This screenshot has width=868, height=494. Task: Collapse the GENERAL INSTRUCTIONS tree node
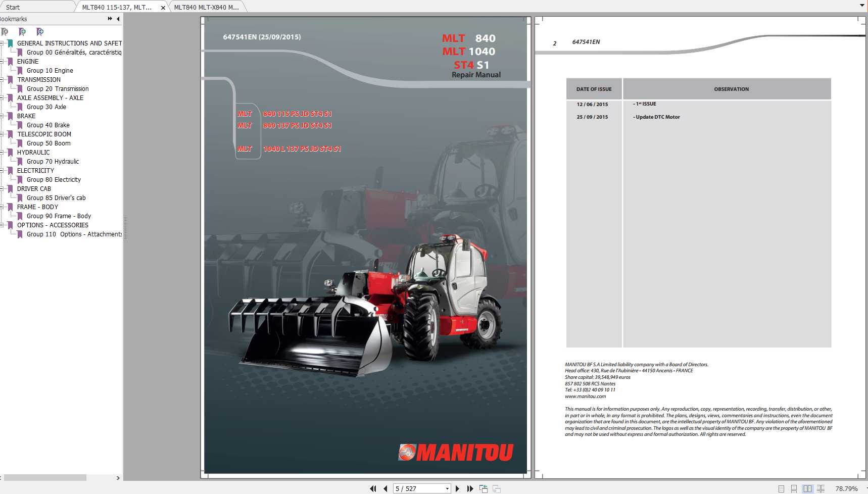[2, 43]
